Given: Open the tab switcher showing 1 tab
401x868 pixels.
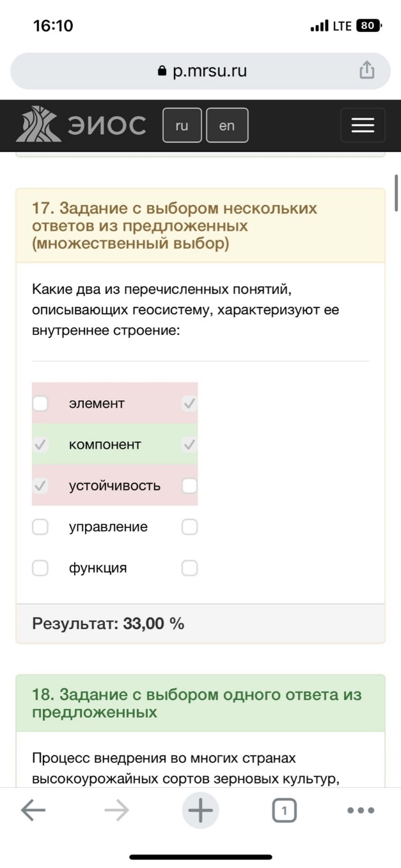Looking at the screenshot, I should coord(284,811).
